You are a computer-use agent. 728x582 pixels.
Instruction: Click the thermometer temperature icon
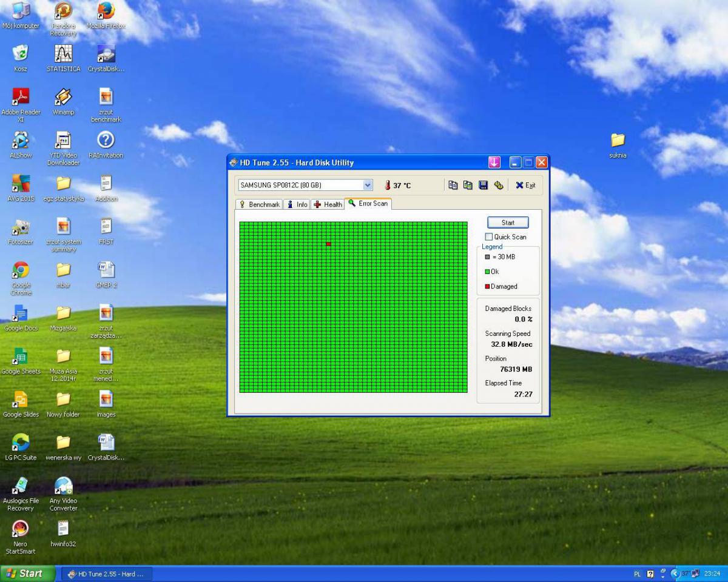pyautogui.click(x=388, y=185)
